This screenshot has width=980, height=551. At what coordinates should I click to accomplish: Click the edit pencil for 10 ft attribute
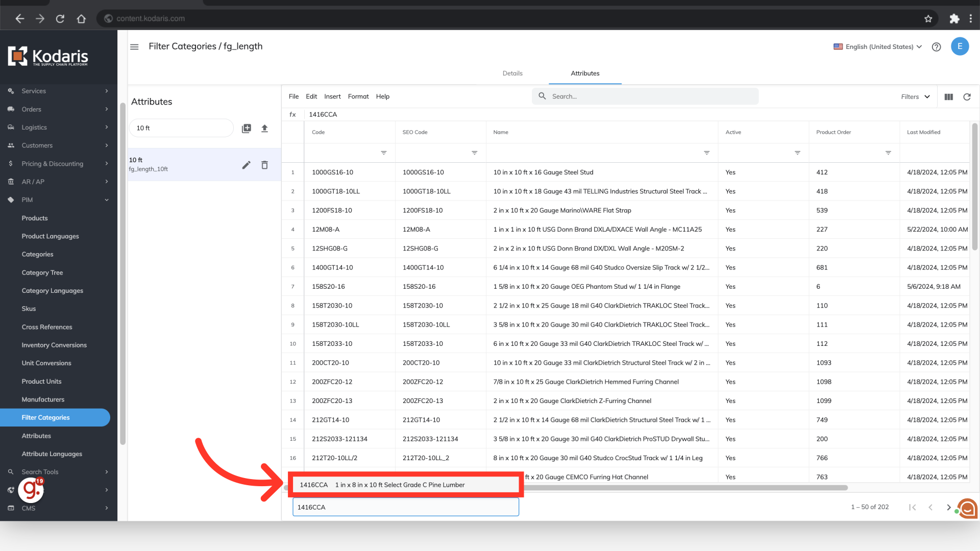[x=246, y=165]
